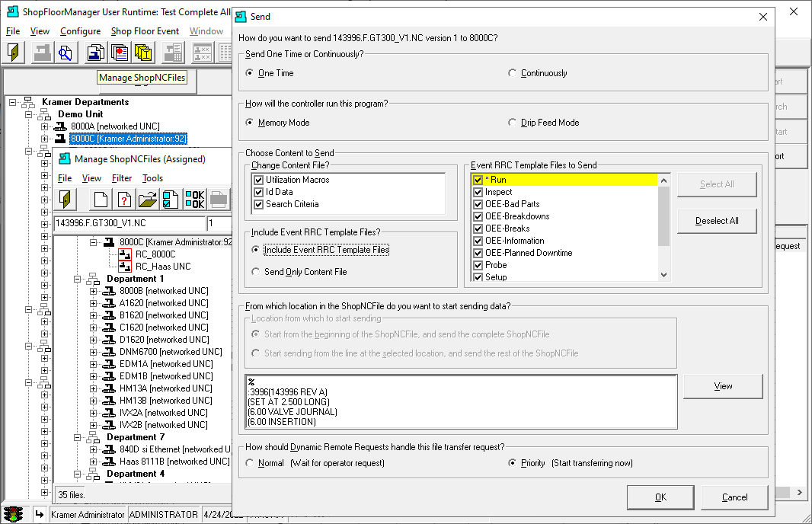Click OK to confirm the Send dialog
This screenshot has width=812, height=524.
(x=660, y=497)
